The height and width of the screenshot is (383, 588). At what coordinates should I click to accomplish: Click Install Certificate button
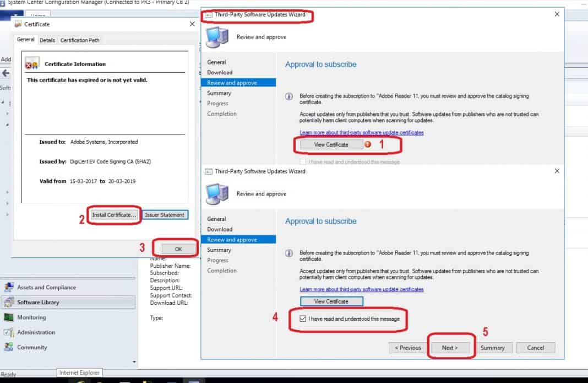pos(114,215)
